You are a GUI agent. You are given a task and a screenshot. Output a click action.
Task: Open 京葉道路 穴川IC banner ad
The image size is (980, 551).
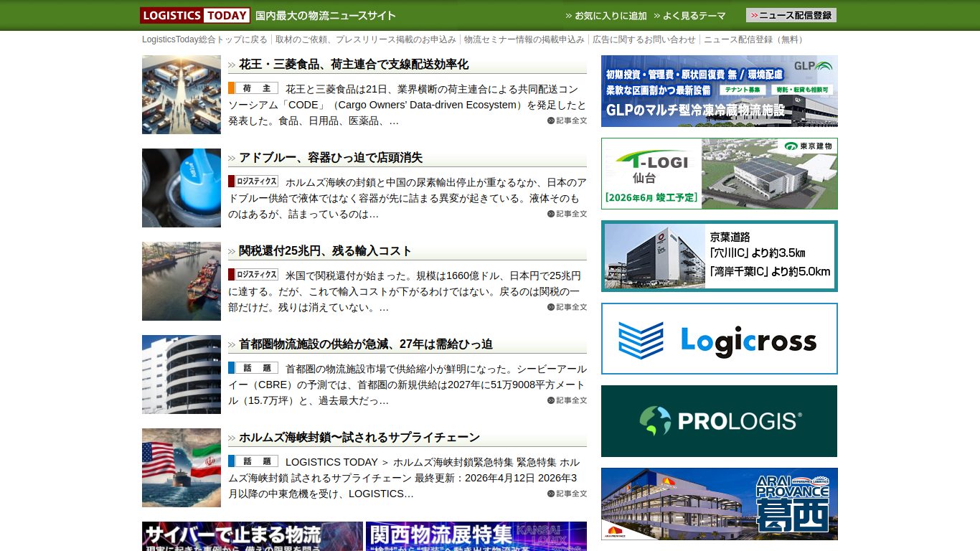pyautogui.click(x=720, y=256)
